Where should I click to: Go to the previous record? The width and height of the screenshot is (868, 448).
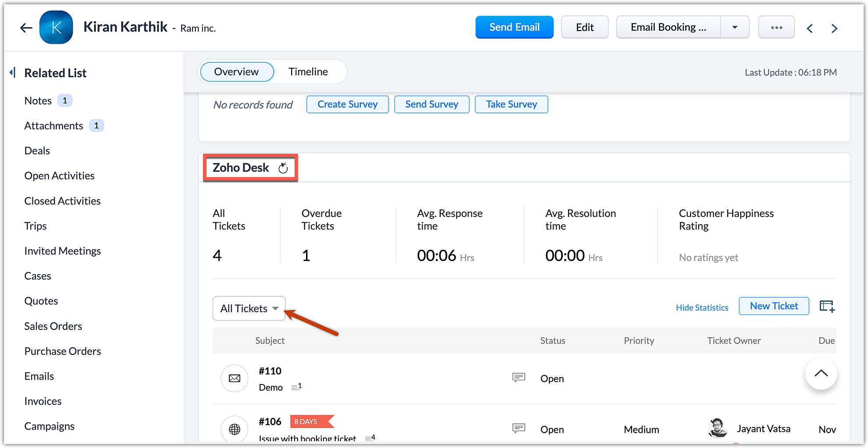pyautogui.click(x=810, y=28)
